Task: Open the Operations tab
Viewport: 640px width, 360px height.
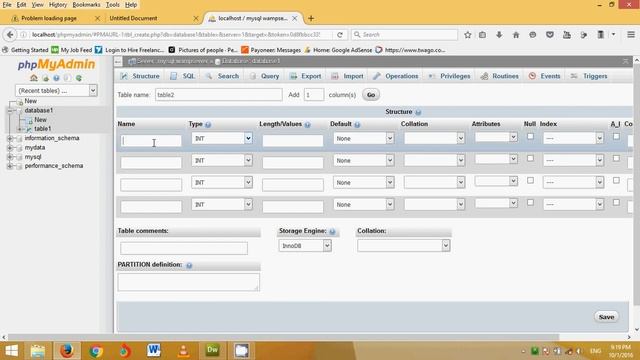Action: point(396,76)
